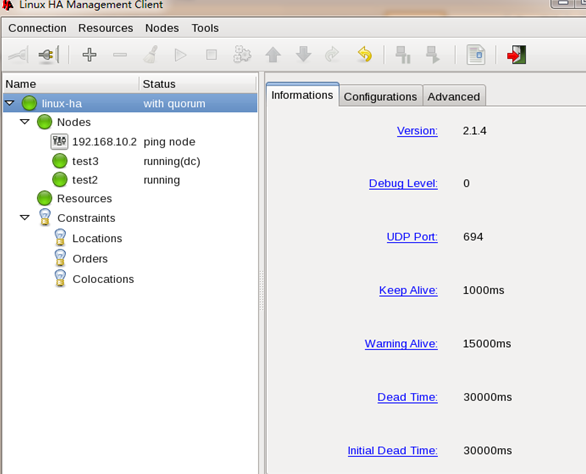Click the disconnect plug icon in toolbar
Viewport: 586px width, 474px height.
(49, 55)
